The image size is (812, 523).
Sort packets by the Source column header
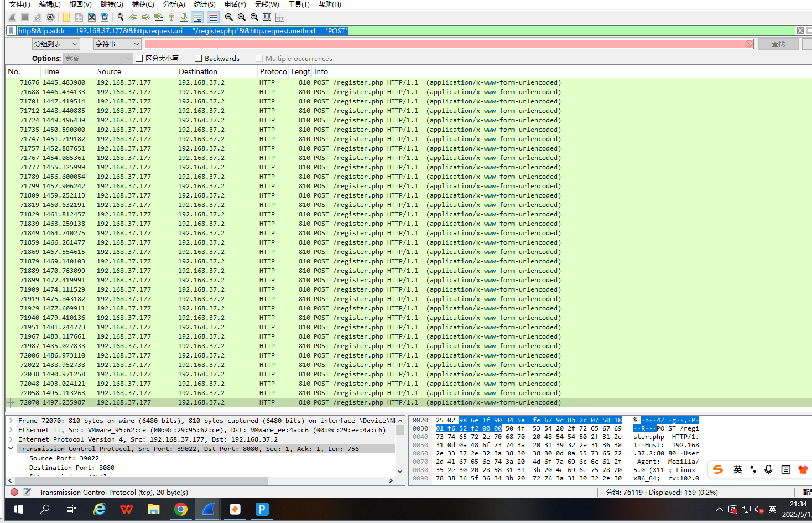tap(136, 71)
